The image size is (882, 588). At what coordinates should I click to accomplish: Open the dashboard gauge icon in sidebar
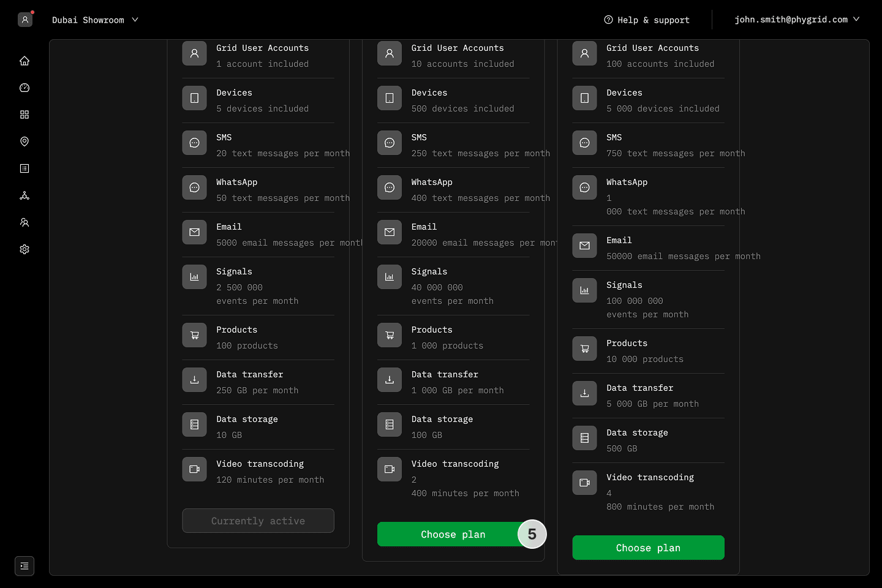tap(24, 88)
